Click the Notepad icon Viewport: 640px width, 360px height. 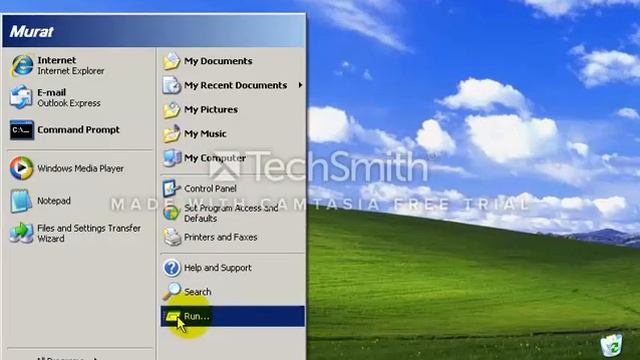21,201
